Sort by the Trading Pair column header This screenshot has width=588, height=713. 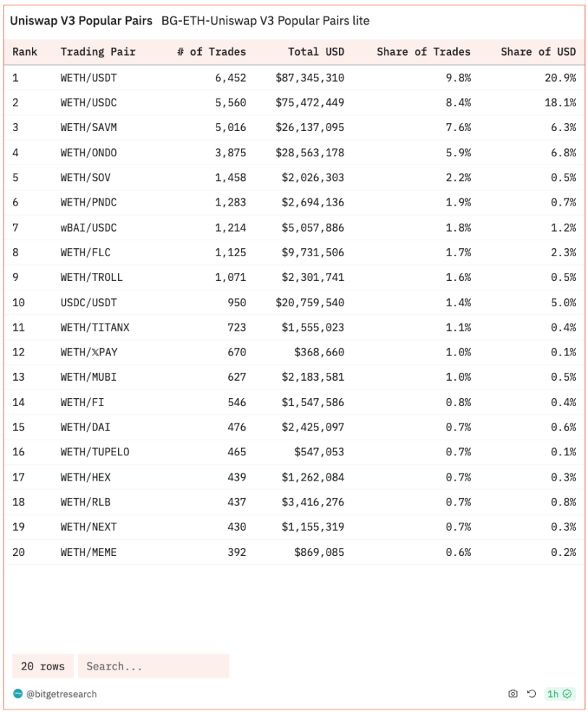(98, 51)
